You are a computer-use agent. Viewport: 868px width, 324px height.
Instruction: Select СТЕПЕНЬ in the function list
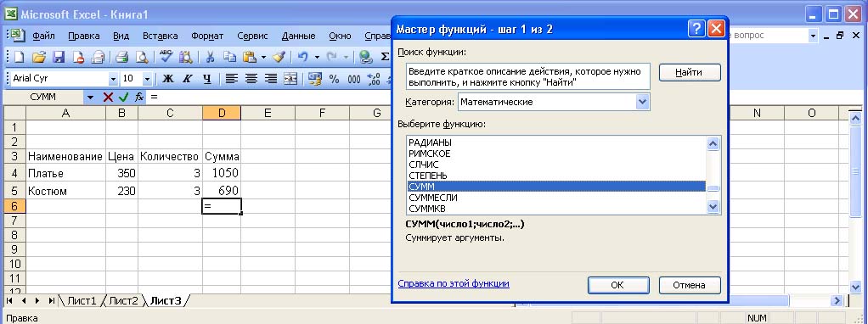tap(555, 176)
